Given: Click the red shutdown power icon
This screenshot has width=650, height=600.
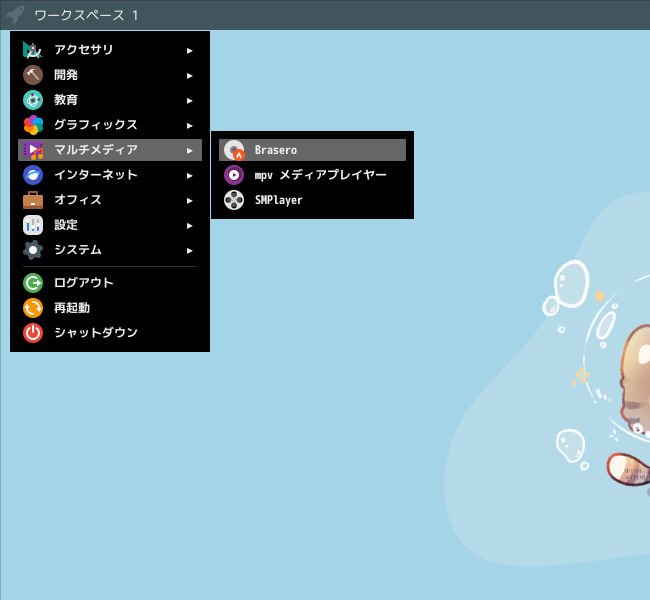Looking at the screenshot, I should point(33,333).
